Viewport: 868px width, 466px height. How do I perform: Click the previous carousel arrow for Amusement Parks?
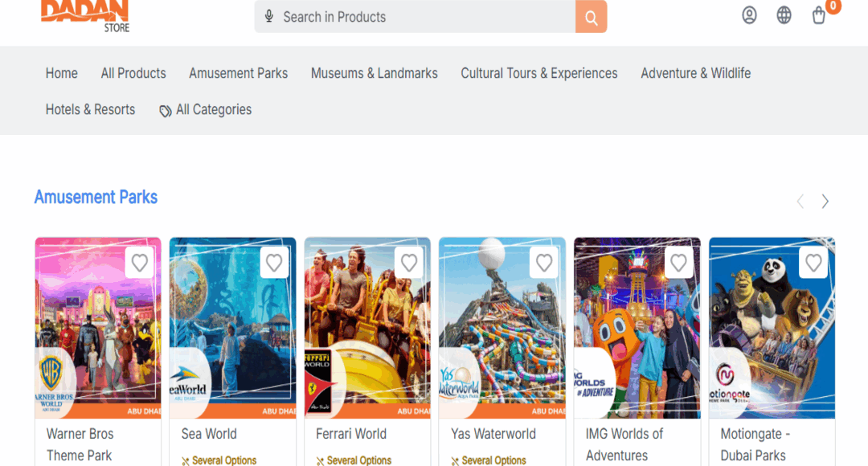[800, 202]
